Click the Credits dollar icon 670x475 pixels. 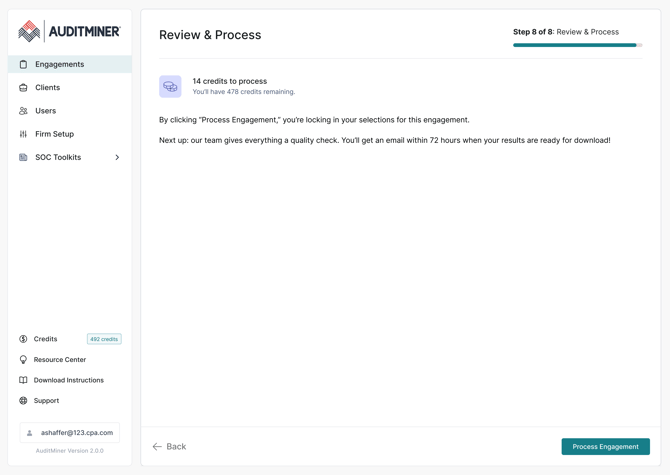click(x=24, y=339)
